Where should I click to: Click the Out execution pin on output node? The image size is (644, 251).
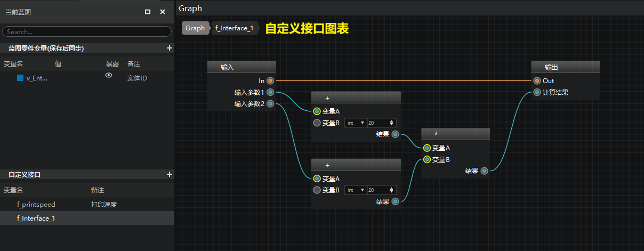tap(537, 81)
